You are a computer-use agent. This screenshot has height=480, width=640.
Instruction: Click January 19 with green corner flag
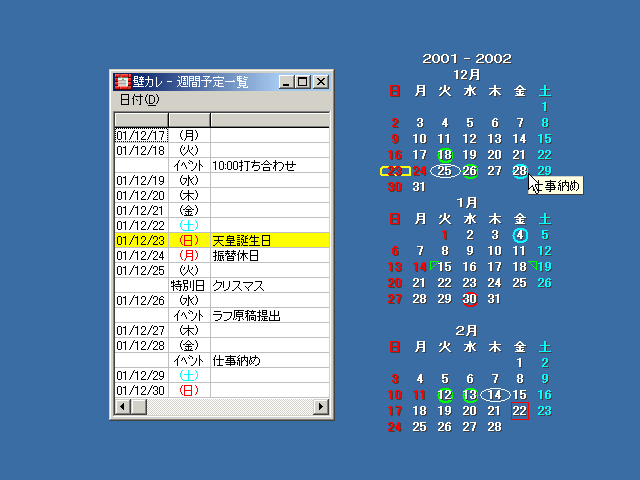[x=544, y=267]
